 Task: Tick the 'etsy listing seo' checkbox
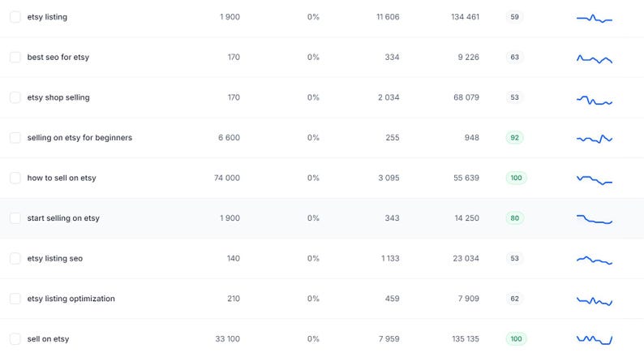click(x=15, y=259)
